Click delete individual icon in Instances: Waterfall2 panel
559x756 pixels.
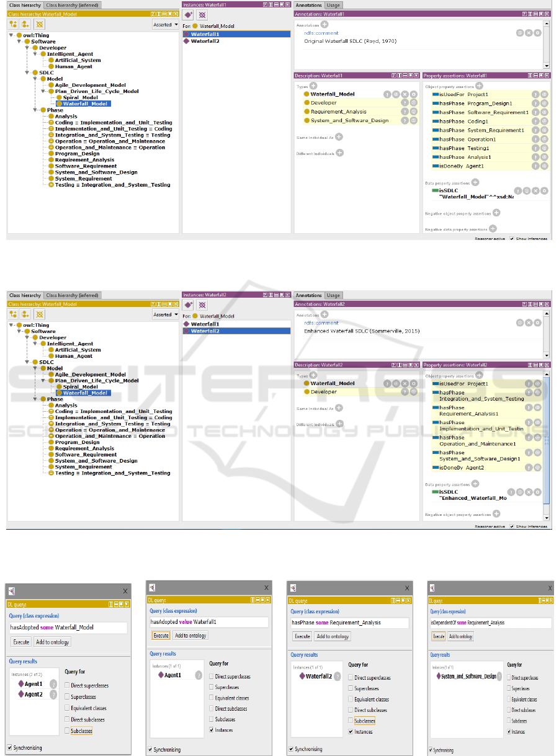point(202,306)
